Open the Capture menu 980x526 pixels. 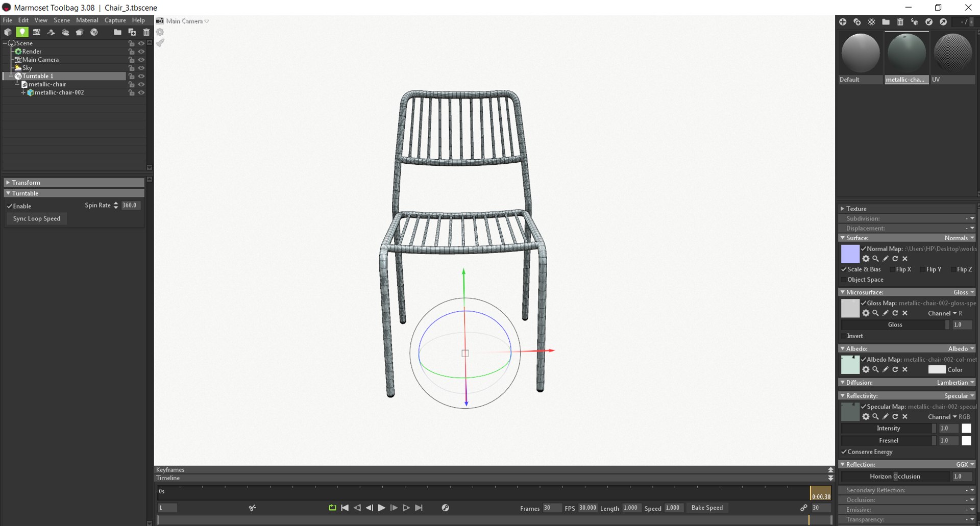pos(115,20)
